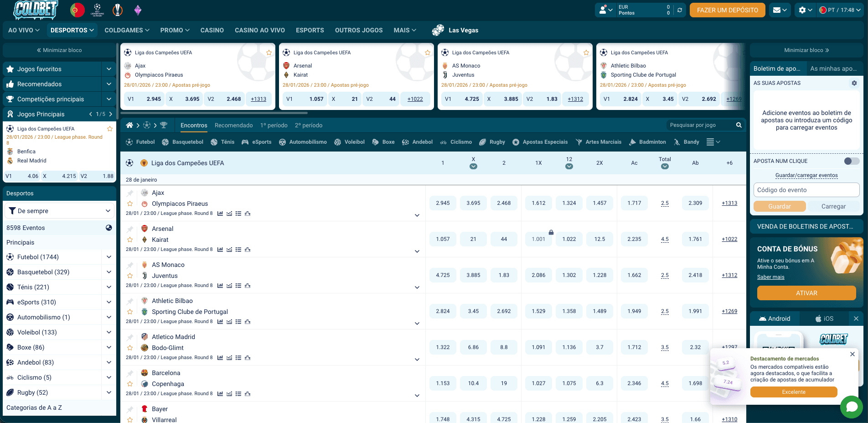Screen dimensions: 868x423
Task: Click the search magnifier icon
Action: point(739,125)
